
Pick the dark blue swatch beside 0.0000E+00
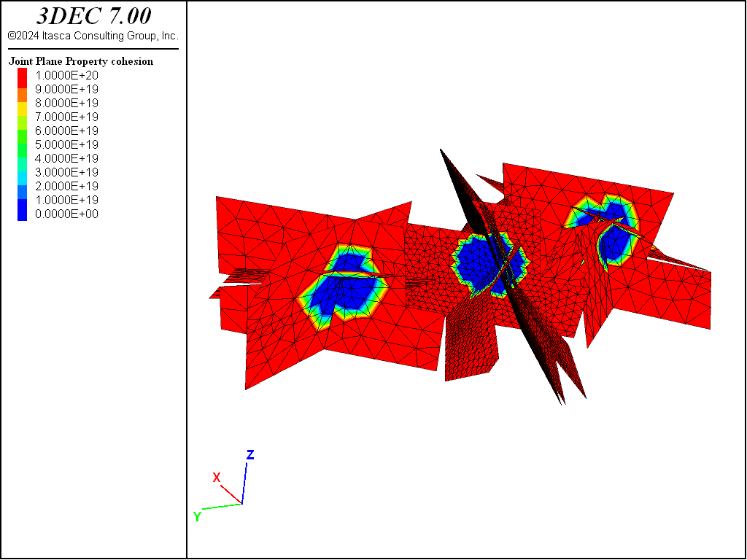(x=23, y=209)
